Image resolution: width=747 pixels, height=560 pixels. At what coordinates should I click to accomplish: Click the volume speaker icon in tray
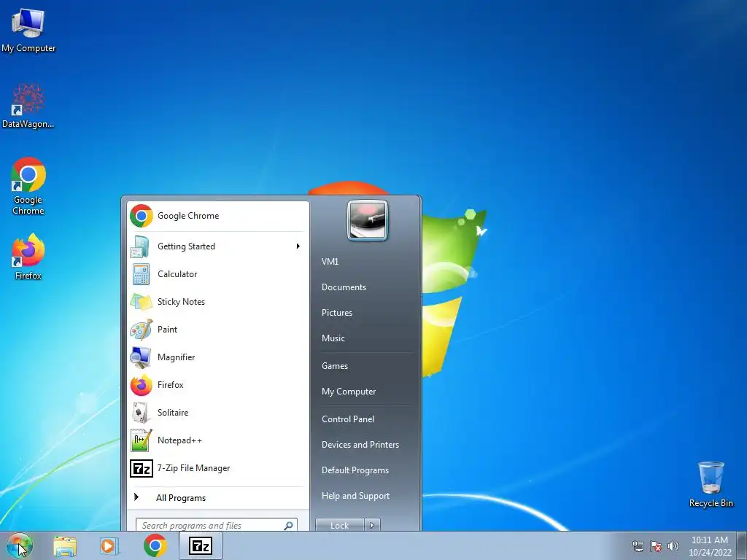click(673, 546)
